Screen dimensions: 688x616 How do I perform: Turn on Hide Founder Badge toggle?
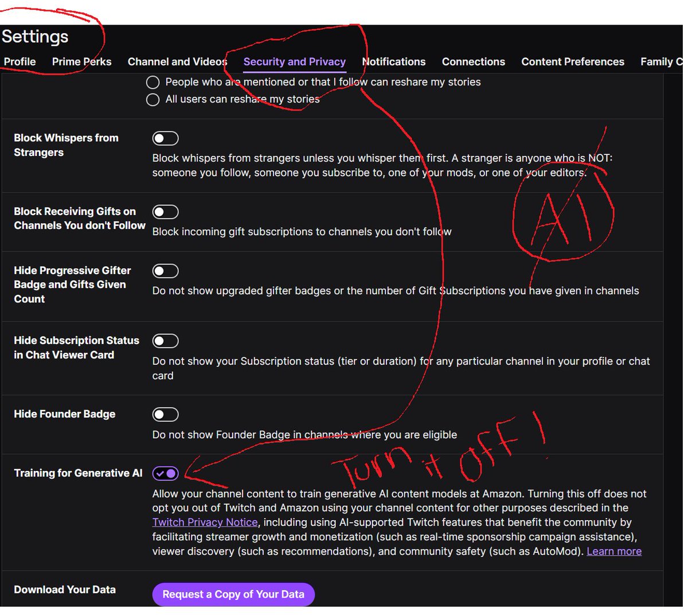165,414
